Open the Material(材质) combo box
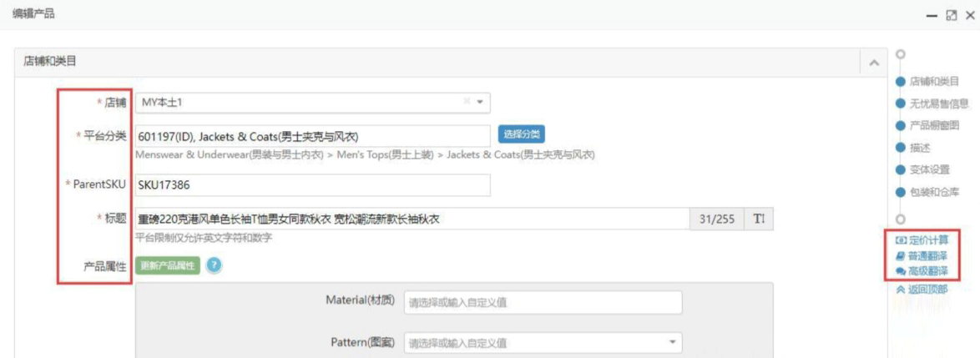 (543, 302)
